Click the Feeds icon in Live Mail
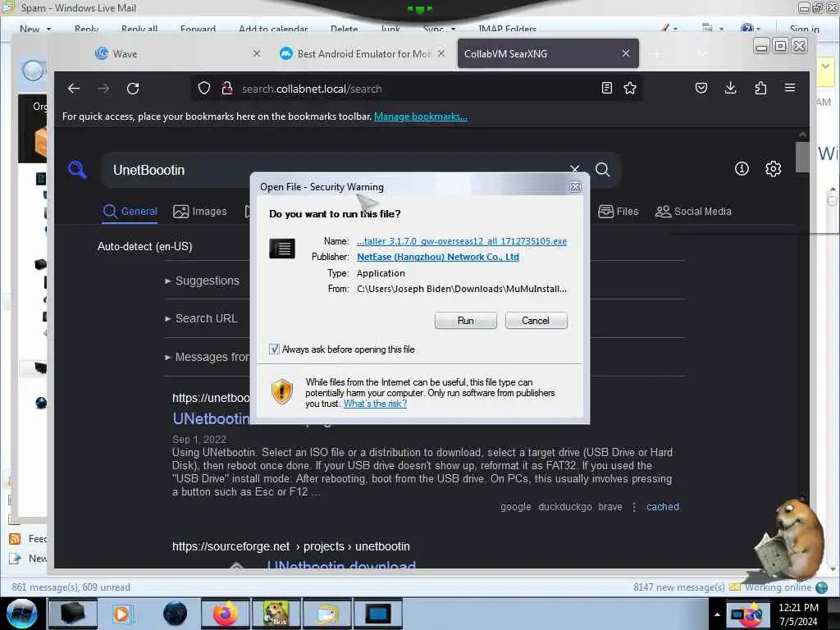Viewport: 840px width, 630px height. (15, 538)
